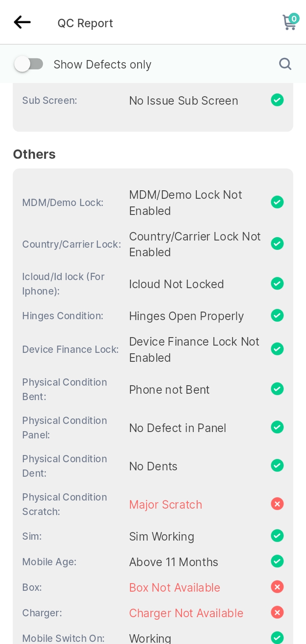
Task: Tap the red cross beside Box Not Available
Action: [277, 587]
